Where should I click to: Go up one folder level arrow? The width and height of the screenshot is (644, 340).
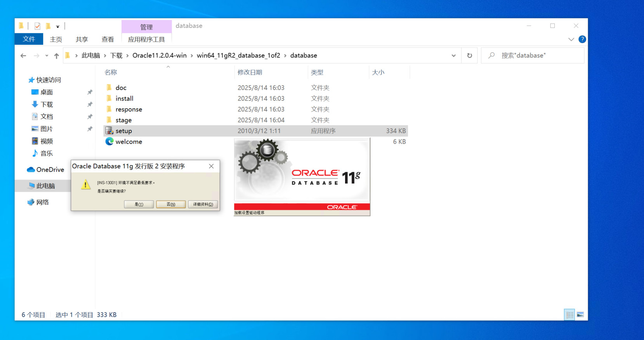pos(56,56)
